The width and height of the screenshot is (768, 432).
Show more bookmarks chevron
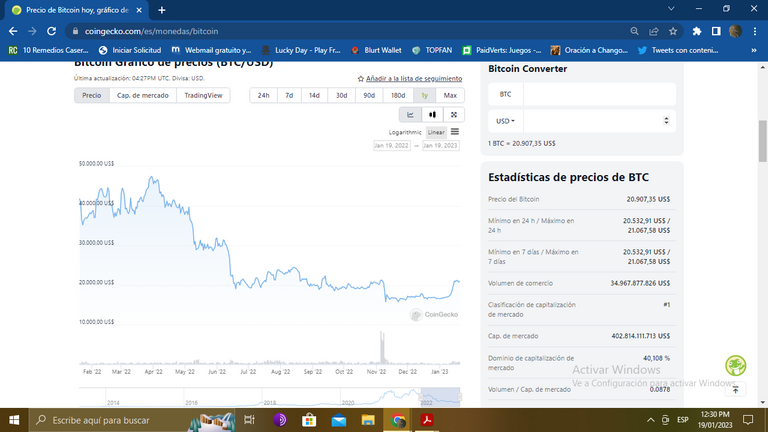754,50
